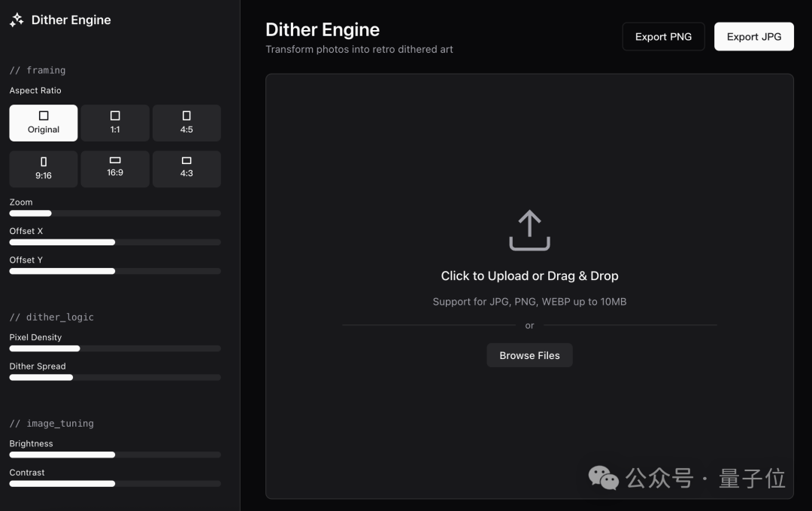Click the "Dither Engine" sidebar title
Image resolution: width=812 pixels, height=511 pixels.
coord(71,20)
